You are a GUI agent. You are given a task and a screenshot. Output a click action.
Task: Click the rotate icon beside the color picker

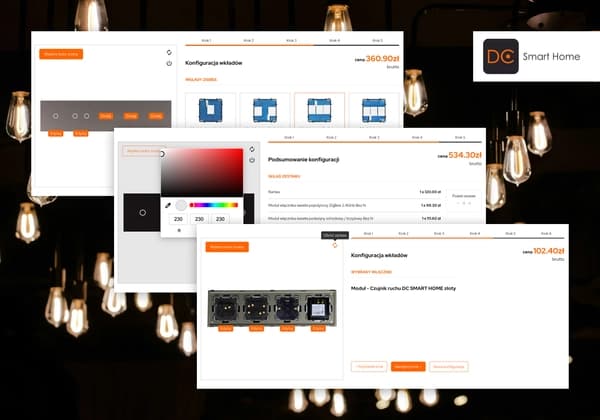coord(251,149)
